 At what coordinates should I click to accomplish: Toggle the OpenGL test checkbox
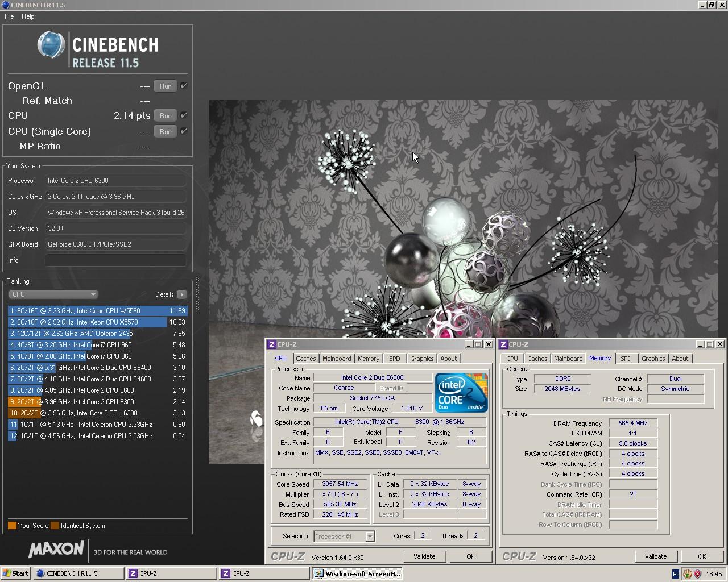coord(184,86)
